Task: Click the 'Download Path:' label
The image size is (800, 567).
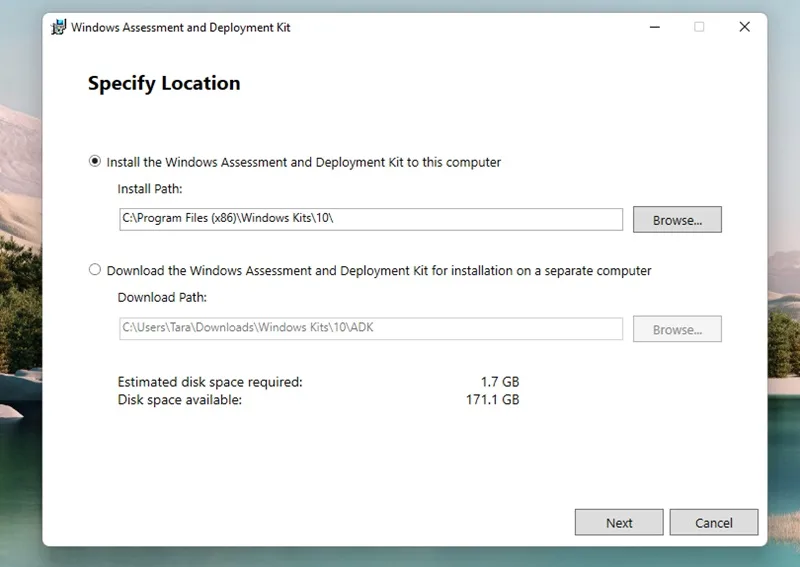Action: click(x=162, y=297)
